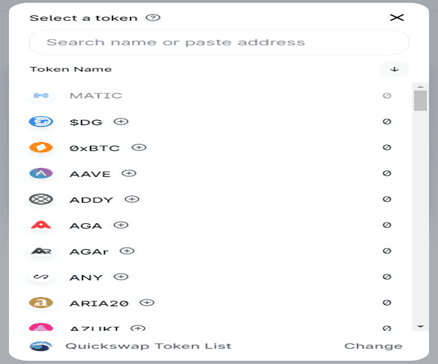Click the token list scrollbar thumb
Viewport: 438px width, 364px height.
click(420, 101)
